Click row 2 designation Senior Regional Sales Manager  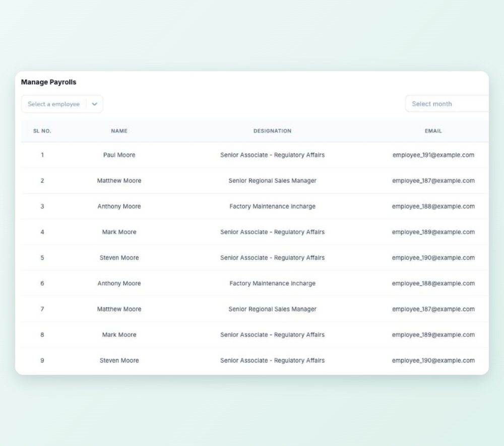(x=272, y=180)
